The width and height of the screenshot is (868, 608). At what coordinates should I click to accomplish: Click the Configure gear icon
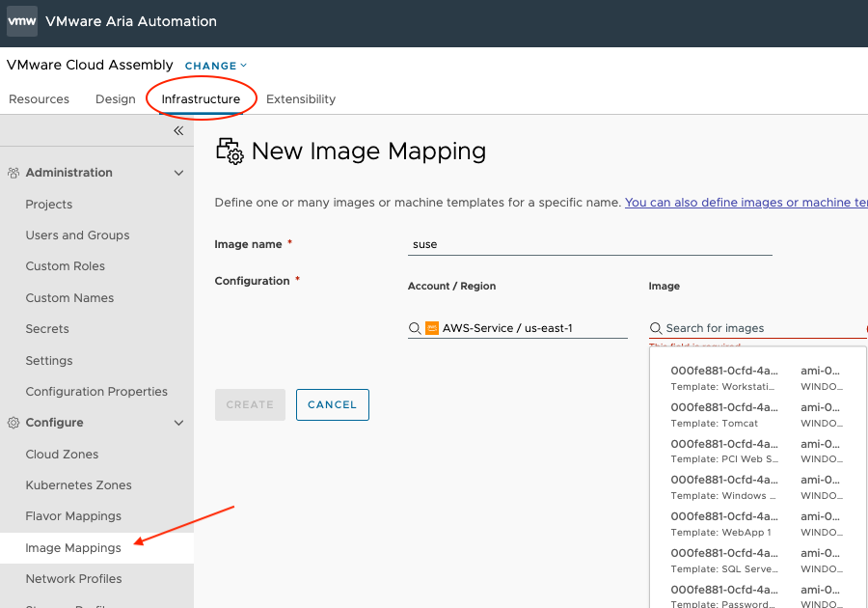pyautogui.click(x=14, y=423)
